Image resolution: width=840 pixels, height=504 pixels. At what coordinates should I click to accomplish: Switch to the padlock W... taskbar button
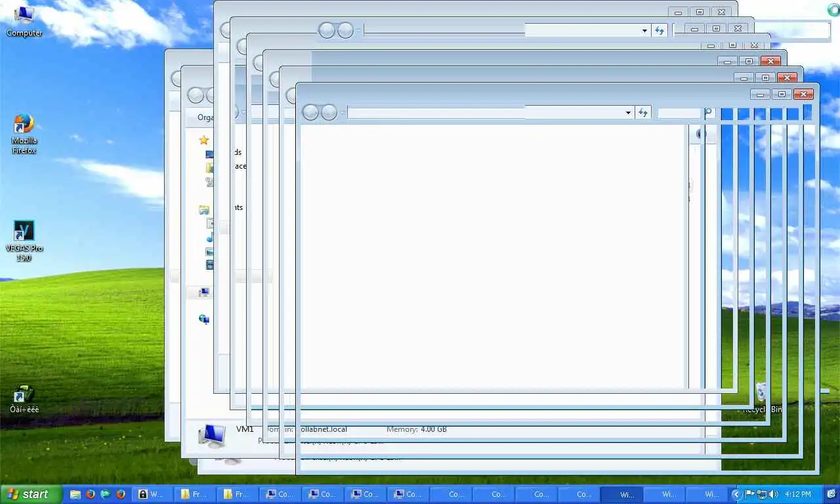[152, 494]
